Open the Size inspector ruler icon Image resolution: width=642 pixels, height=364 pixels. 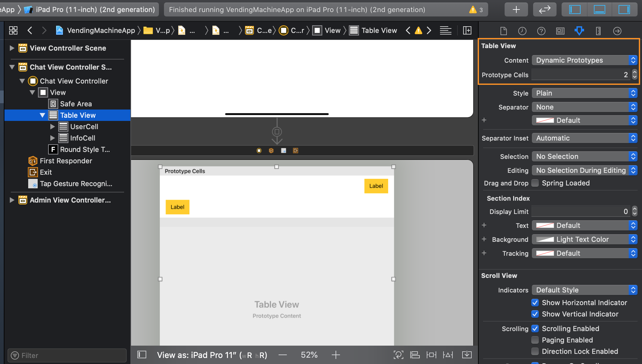pyautogui.click(x=598, y=31)
